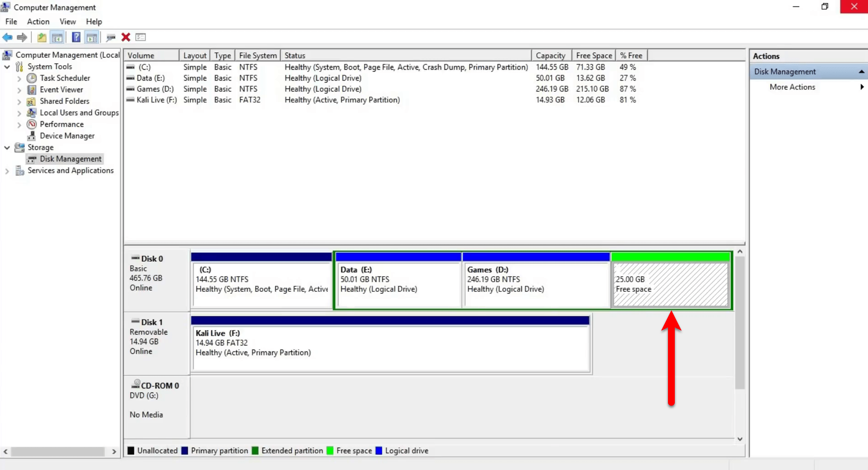Click the Up one level folder icon
868x470 pixels.
(x=41, y=37)
